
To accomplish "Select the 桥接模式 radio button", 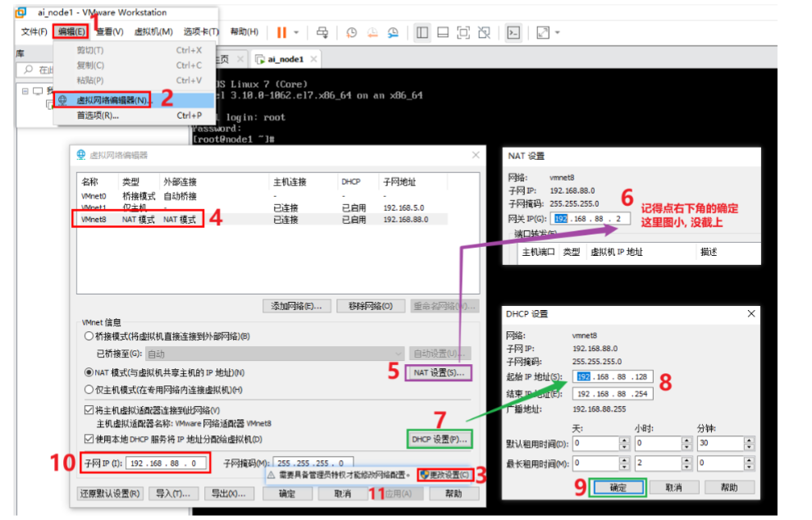I will (x=89, y=336).
